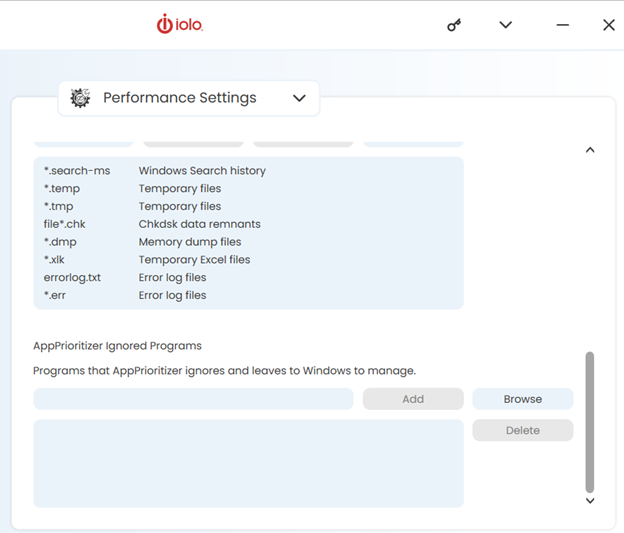Collapse the section with the up chevron
This screenshot has height=533, width=624.
click(x=590, y=150)
